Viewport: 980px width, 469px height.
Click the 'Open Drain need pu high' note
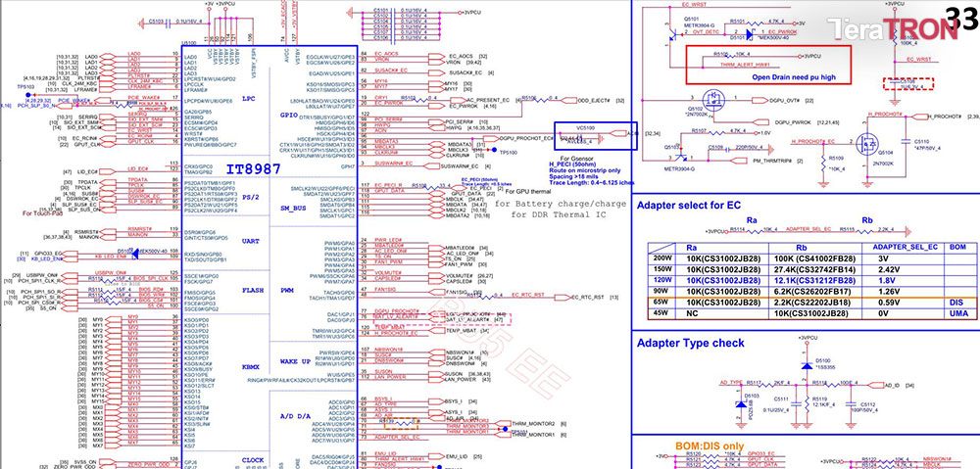coord(793,77)
